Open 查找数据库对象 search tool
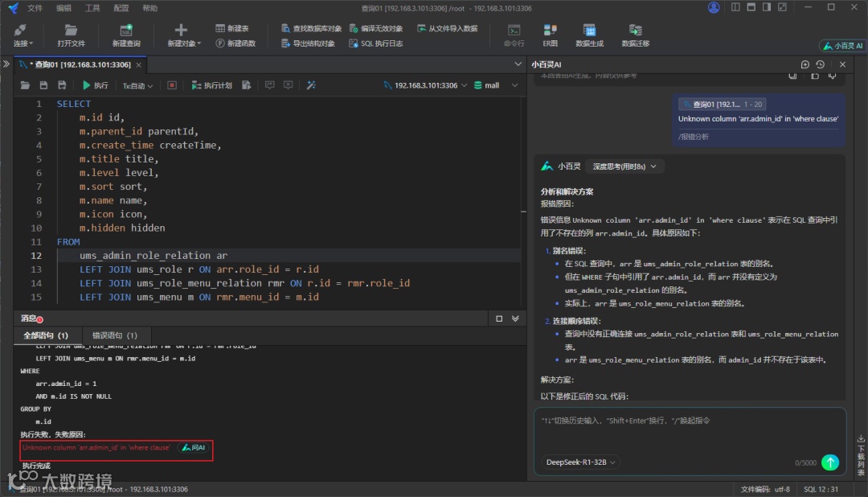Screen dimensions: 868x497 click(311, 28)
